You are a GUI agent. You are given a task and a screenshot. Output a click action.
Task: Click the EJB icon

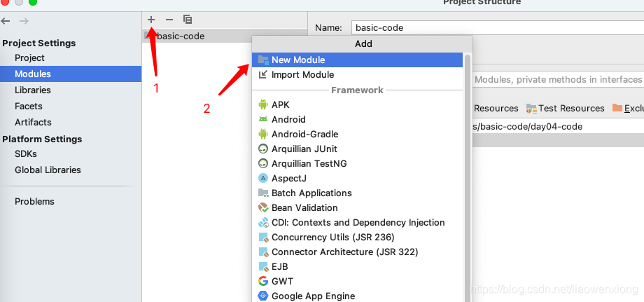click(x=263, y=267)
